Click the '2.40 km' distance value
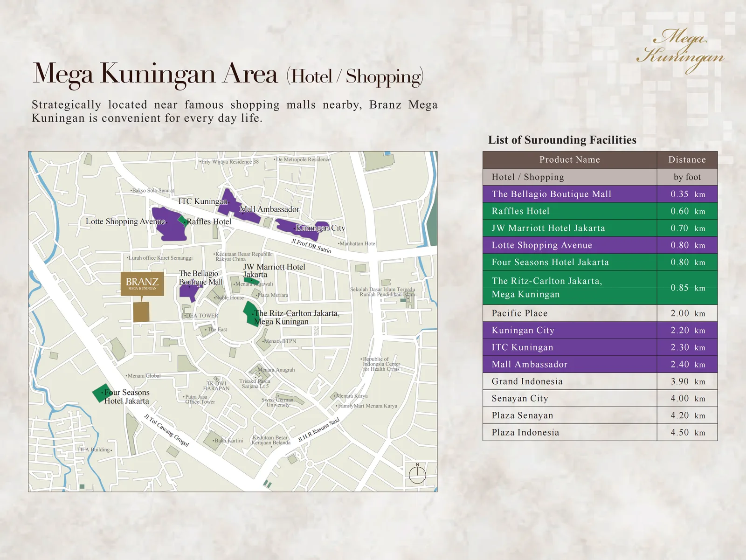The width and height of the screenshot is (746, 560). [688, 364]
